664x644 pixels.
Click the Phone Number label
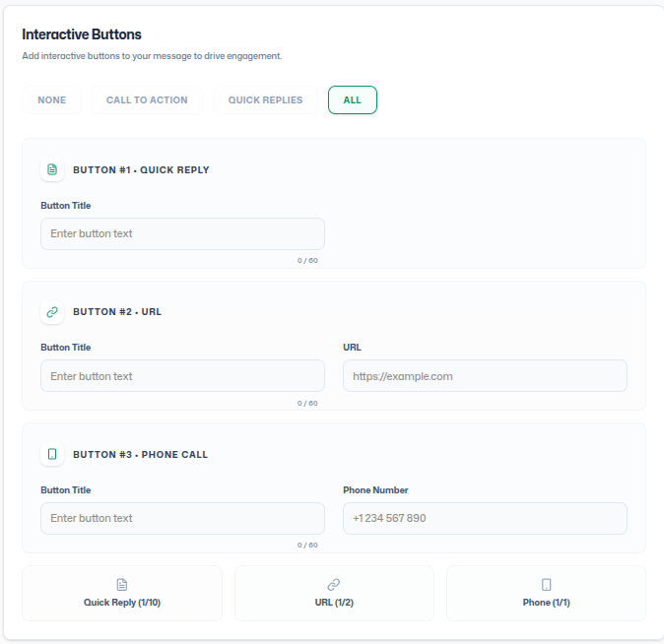point(375,489)
